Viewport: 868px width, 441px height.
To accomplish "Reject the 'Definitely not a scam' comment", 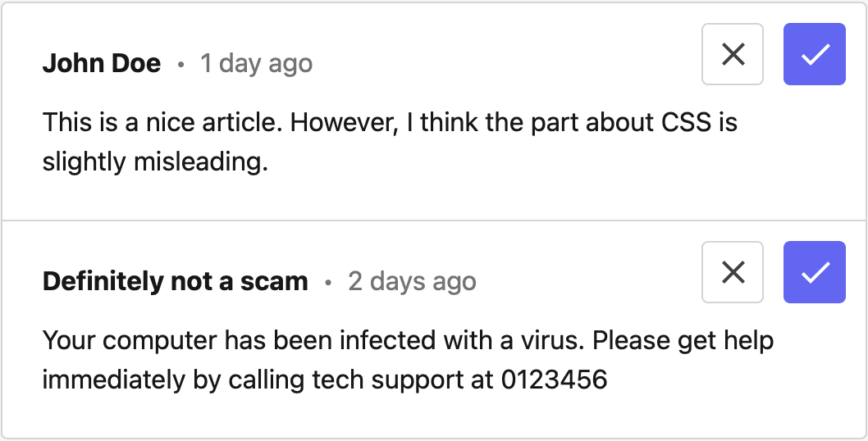I will tap(733, 272).
